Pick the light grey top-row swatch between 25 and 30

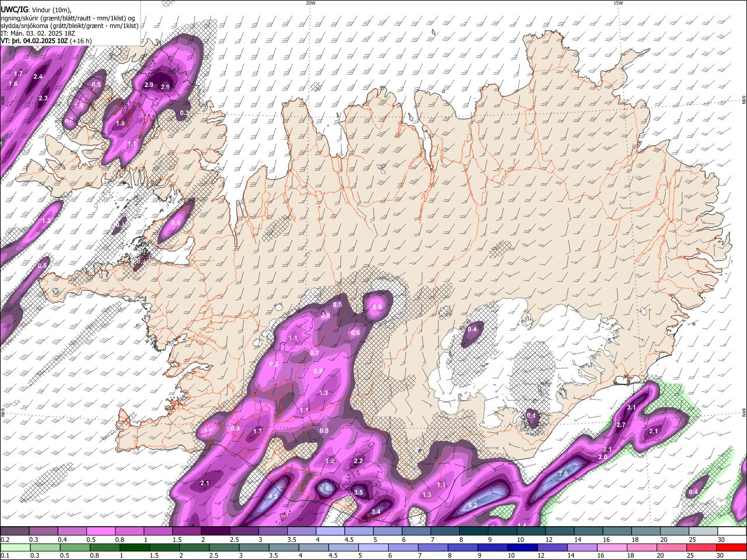703,531
